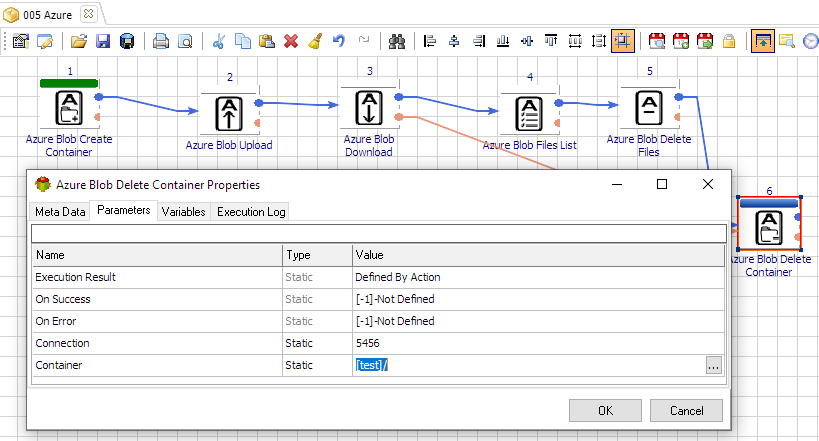Distribute tasks with equal horizontal spacing

click(x=575, y=41)
